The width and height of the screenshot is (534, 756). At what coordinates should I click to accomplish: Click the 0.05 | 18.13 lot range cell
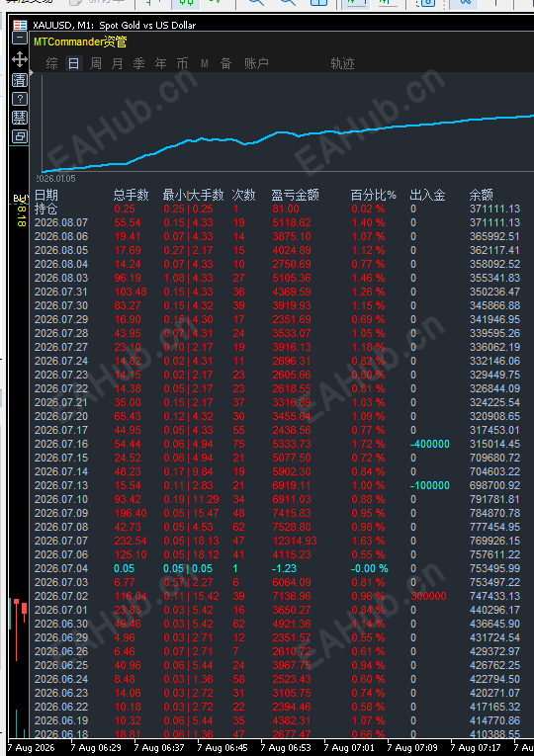[x=191, y=541]
